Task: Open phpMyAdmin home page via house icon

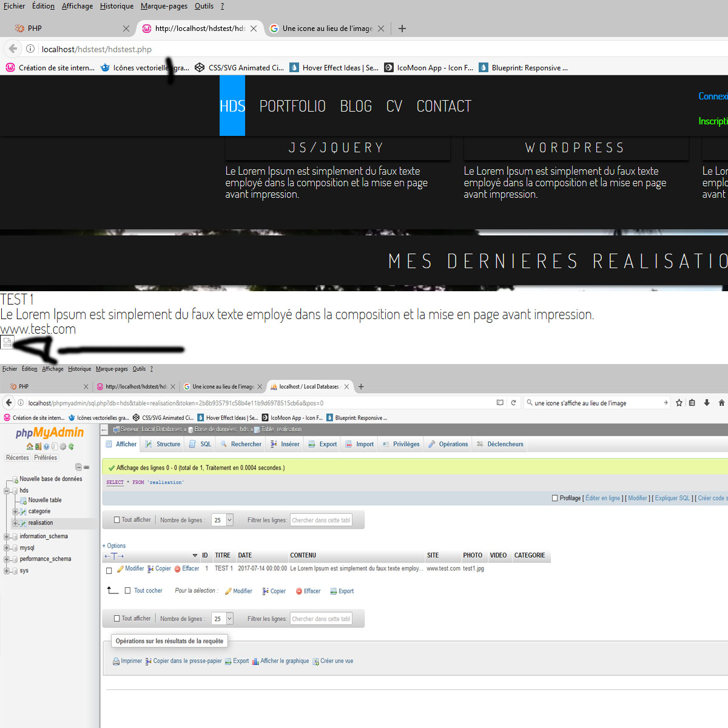Action: pyautogui.click(x=29, y=447)
